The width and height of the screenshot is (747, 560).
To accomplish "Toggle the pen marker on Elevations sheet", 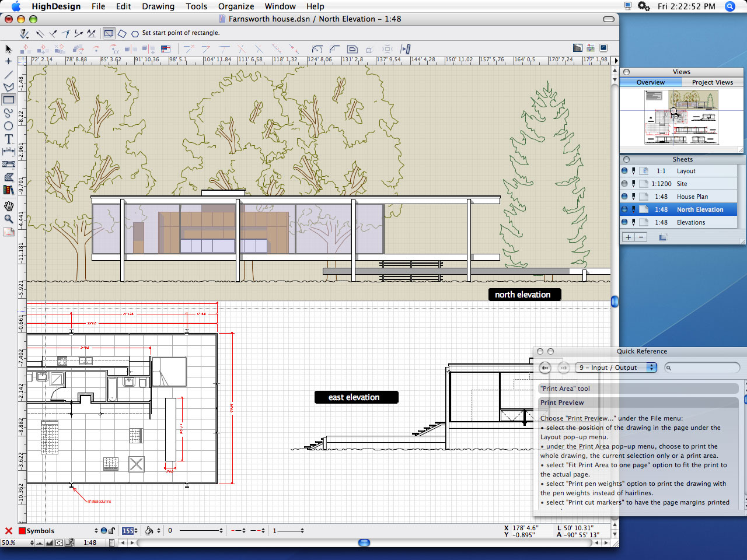I will coord(633,222).
